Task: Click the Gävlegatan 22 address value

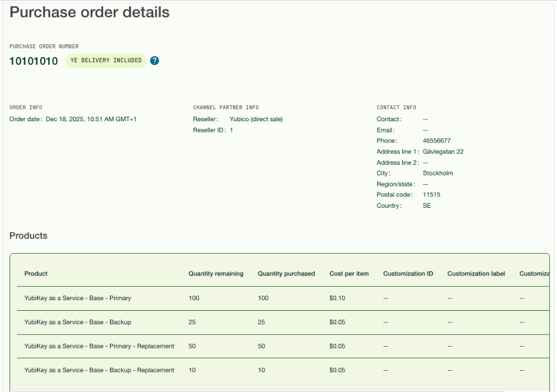Action: pos(443,152)
